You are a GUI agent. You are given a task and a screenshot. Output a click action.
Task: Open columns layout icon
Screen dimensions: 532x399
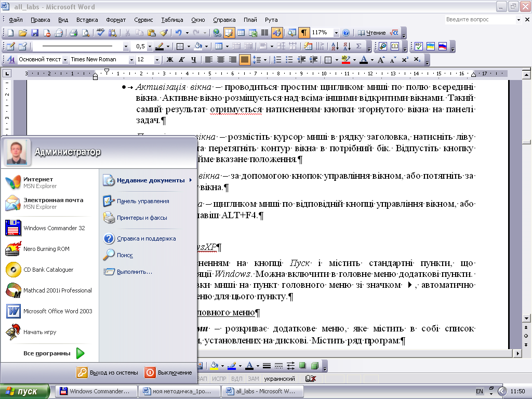[264, 33]
